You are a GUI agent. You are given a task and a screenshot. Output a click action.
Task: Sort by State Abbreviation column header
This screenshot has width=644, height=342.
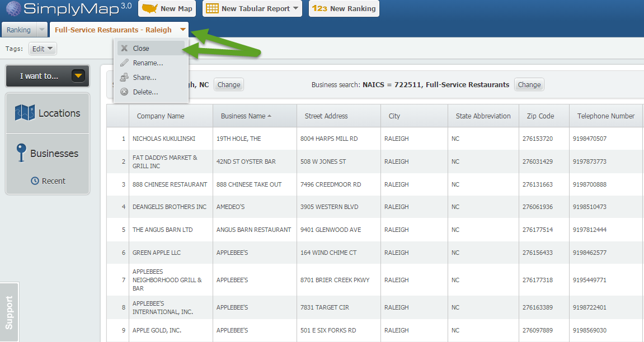click(x=483, y=116)
